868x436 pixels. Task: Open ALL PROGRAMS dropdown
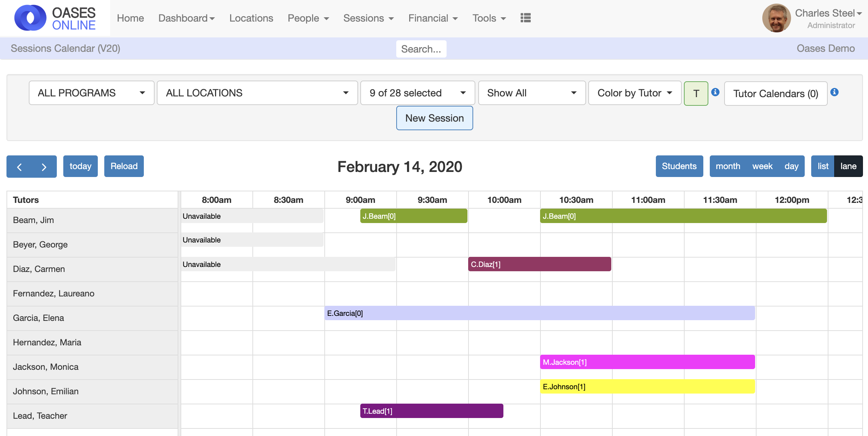click(92, 93)
